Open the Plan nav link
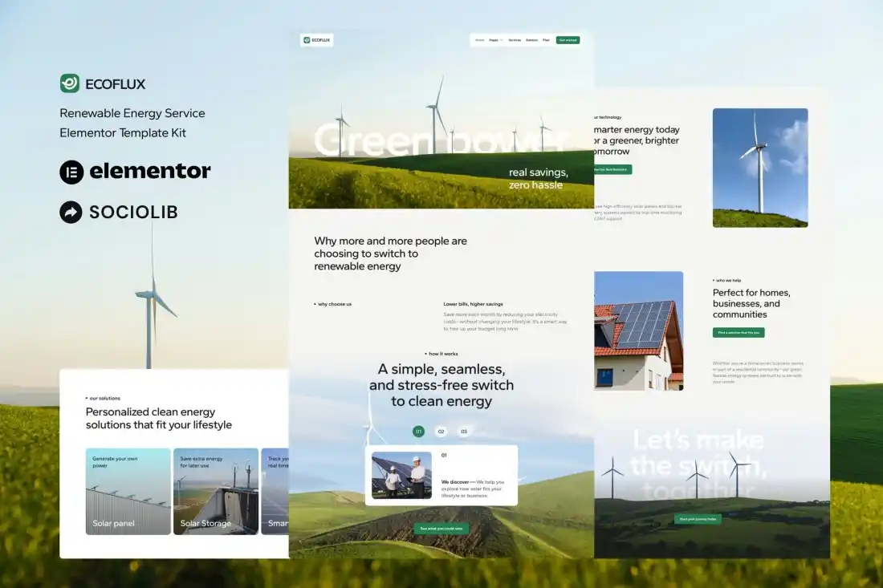The image size is (883, 588). point(546,39)
